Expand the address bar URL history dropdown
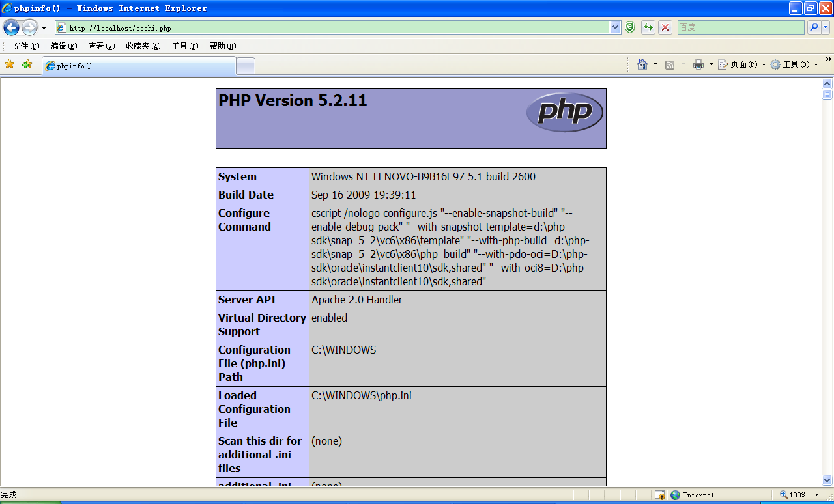834x504 pixels. pyautogui.click(x=616, y=27)
